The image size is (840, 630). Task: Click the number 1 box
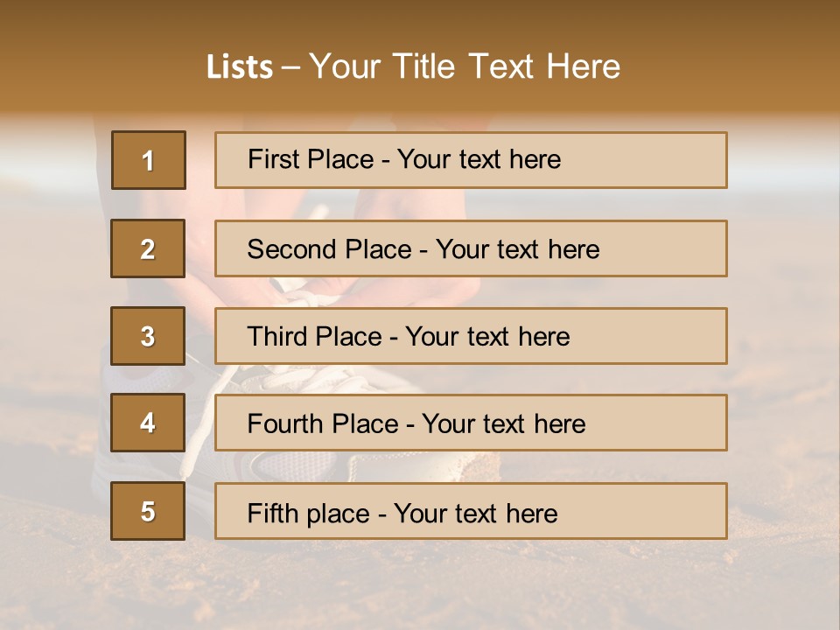[x=148, y=160]
